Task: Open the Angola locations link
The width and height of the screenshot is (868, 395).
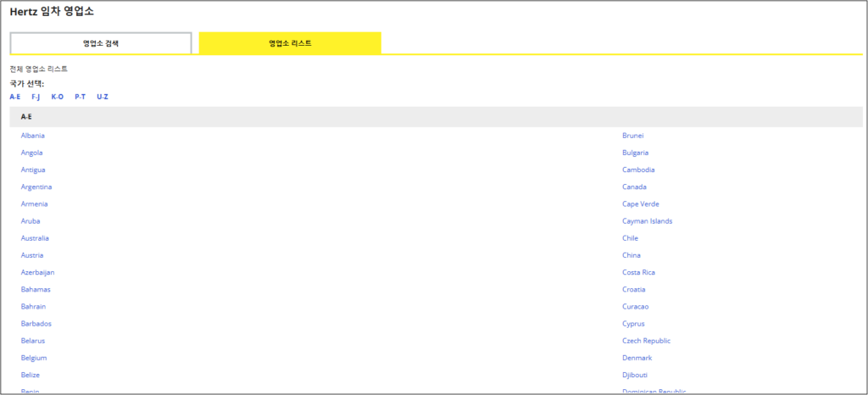Action: 31,153
